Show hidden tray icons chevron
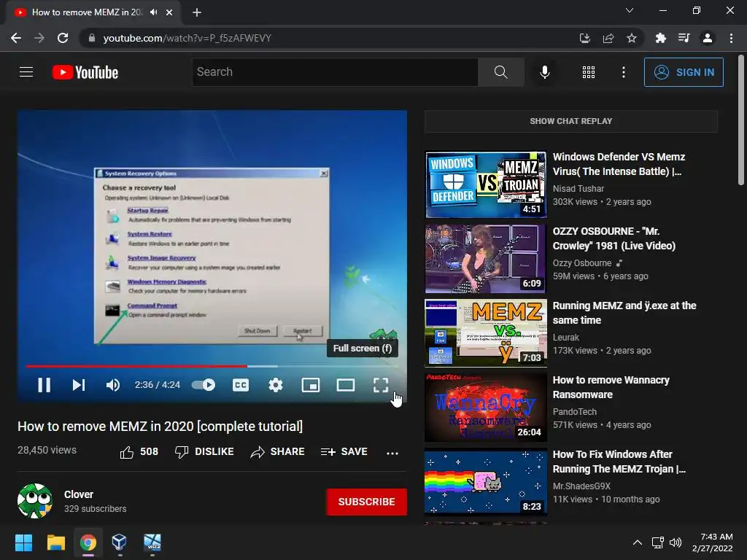This screenshot has height=560, width=747. click(x=638, y=542)
